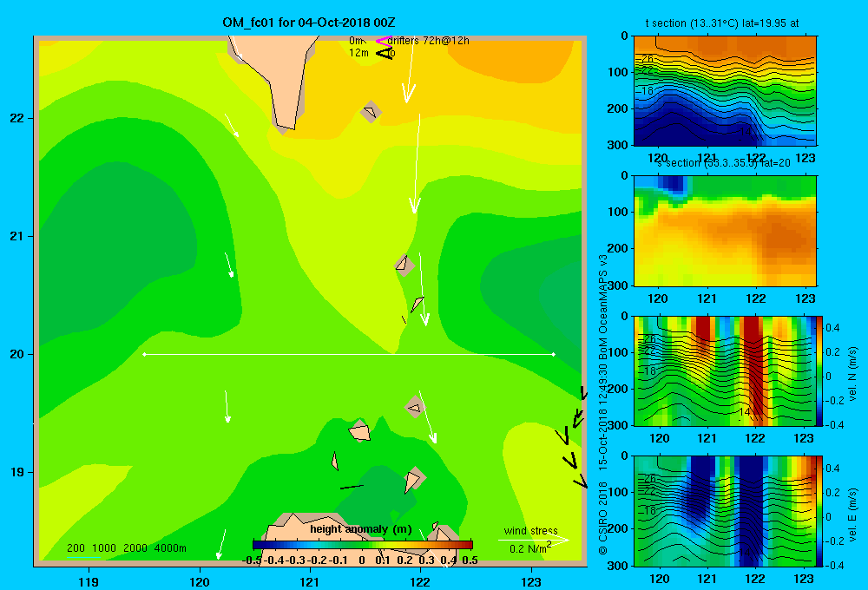Image resolution: width=868 pixels, height=590 pixels.
Task: Click the s section lat=20 title
Action: 724,163
